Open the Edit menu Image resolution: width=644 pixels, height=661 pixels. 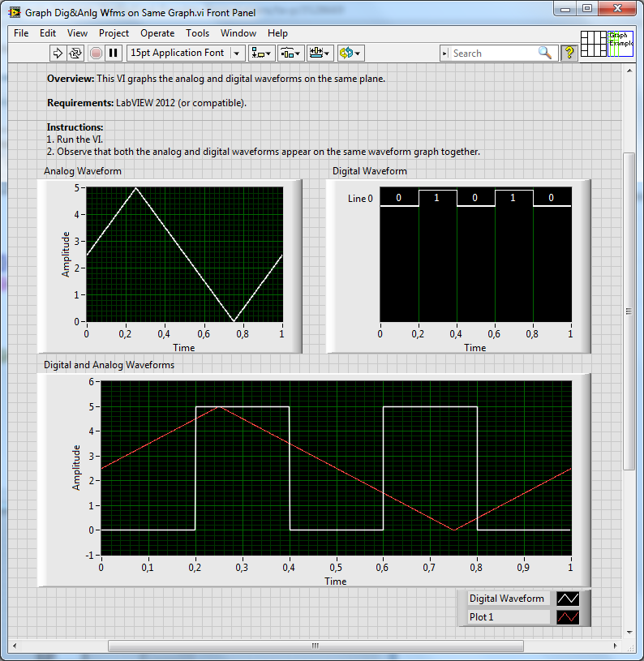point(48,33)
